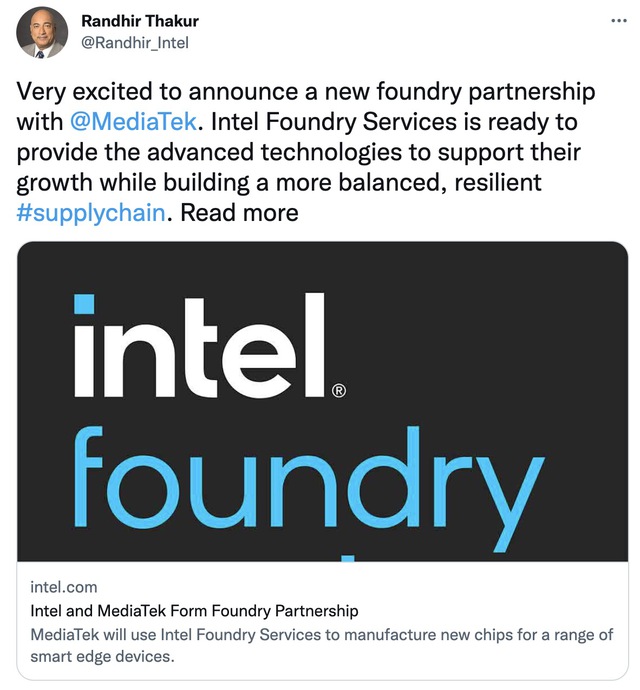
Task: Click the registered trademark symbol beside intel
Action: pos(338,390)
